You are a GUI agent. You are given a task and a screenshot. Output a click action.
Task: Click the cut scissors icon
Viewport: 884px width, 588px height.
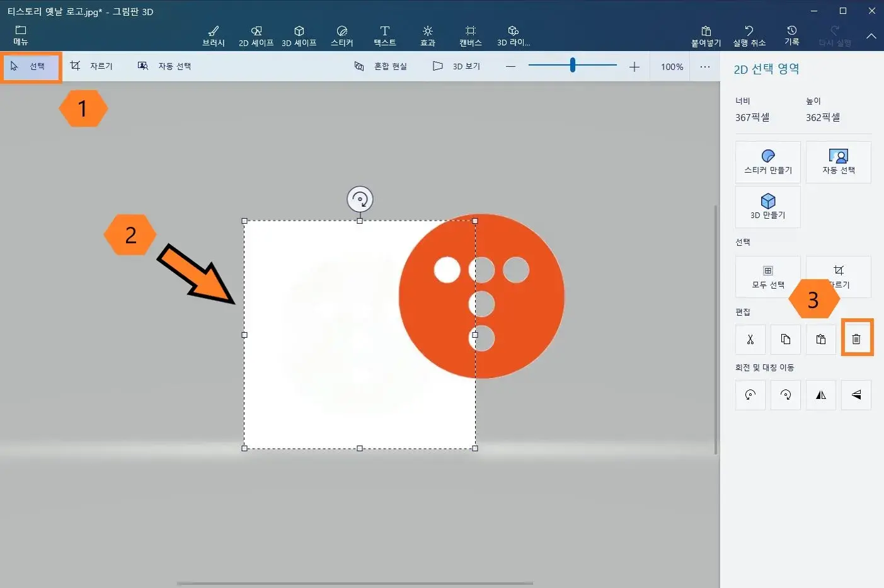(x=750, y=340)
